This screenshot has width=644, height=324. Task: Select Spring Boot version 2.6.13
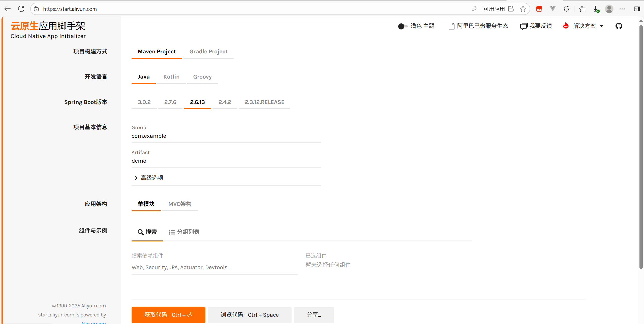click(197, 102)
